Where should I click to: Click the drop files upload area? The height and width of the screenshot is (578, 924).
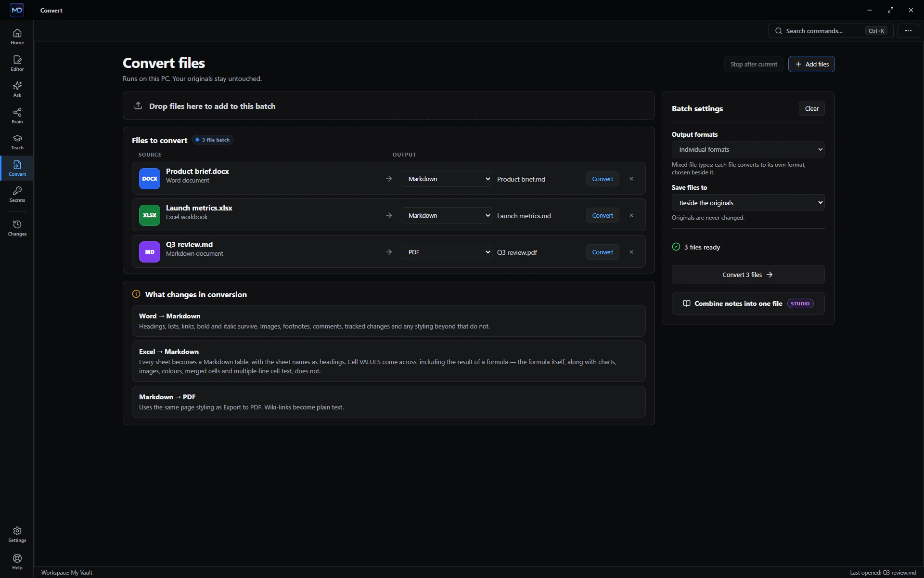coord(388,106)
